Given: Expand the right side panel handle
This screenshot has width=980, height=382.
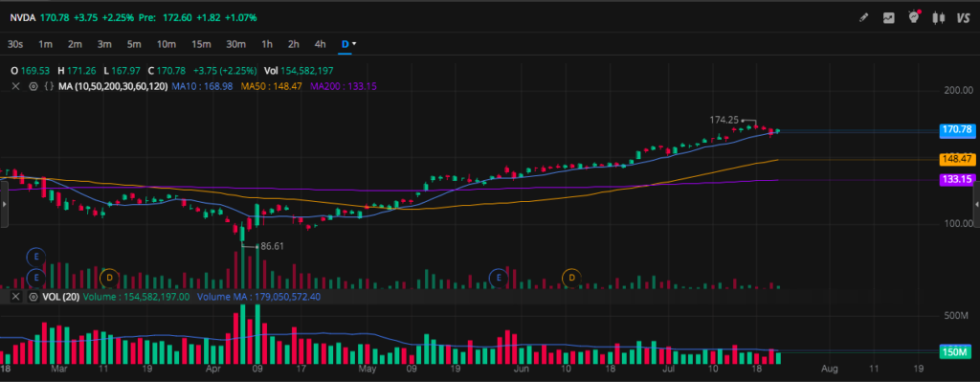Looking at the screenshot, I should [976, 204].
